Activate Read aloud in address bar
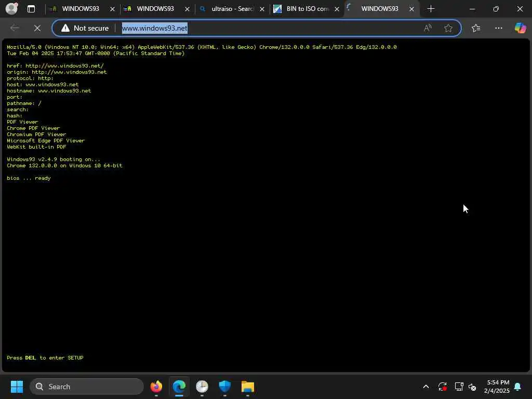Viewport: 532px width, 399px height. (428, 28)
